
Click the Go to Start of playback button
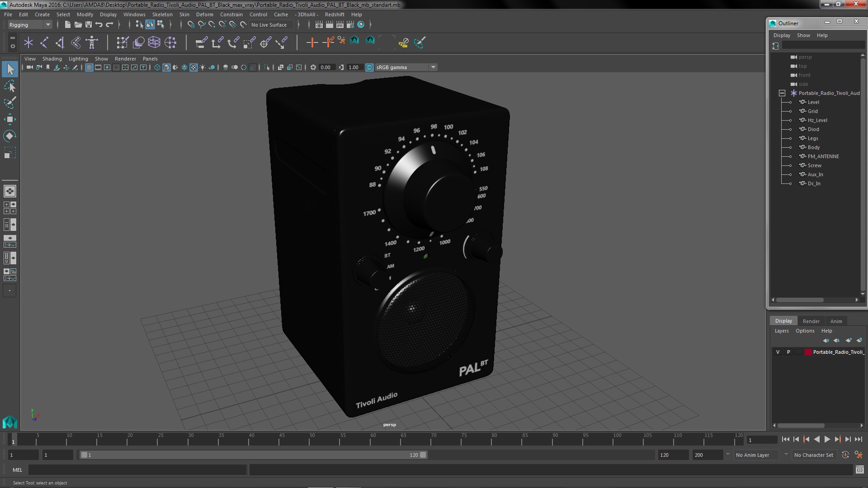(785, 439)
